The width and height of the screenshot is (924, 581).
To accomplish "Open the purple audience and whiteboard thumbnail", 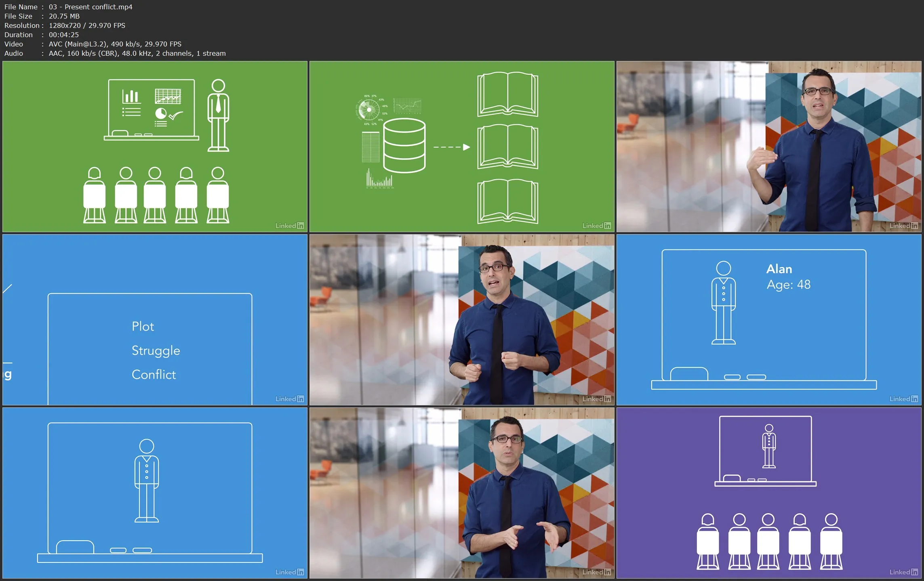I will pyautogui.click(x=769, y=493).
